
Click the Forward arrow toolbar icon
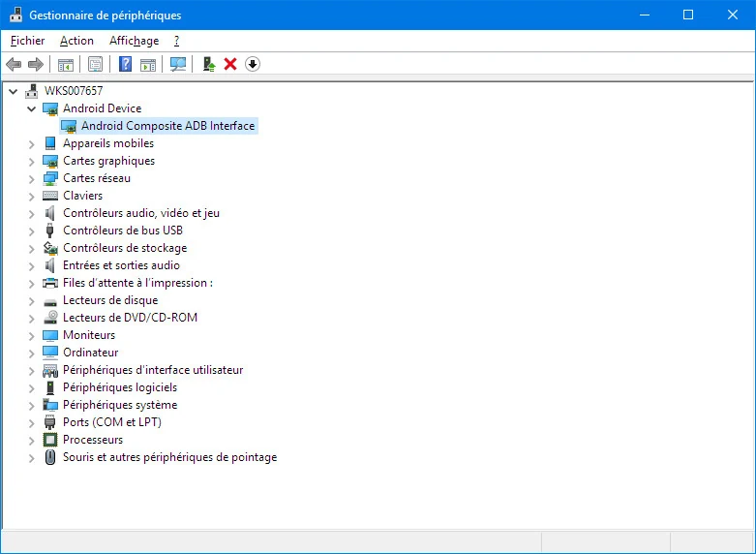click(36, 64)
